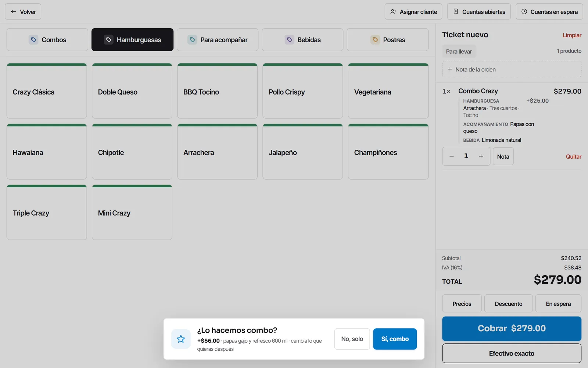Image resolution: width=588 pixels, height=368 pixels.
Task: Accept the upsell with Sí, combo
Action: (395, 339)
